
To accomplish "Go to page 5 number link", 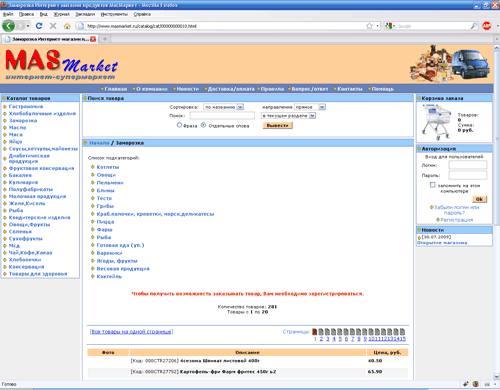I will pos(340,339).
